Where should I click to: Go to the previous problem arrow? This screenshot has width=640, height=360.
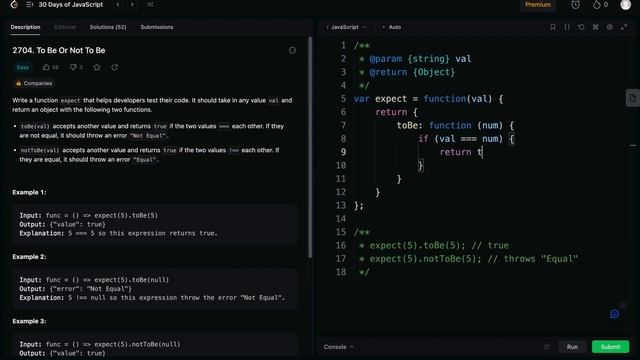tap(118, 4)
